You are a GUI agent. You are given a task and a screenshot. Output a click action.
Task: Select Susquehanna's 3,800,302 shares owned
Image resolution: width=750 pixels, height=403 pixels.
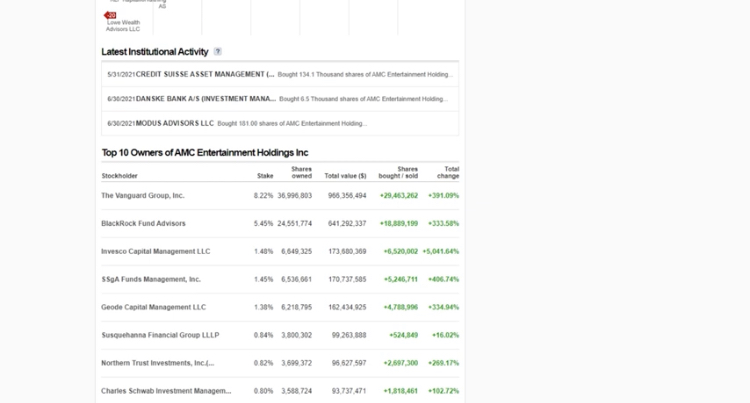297,335
